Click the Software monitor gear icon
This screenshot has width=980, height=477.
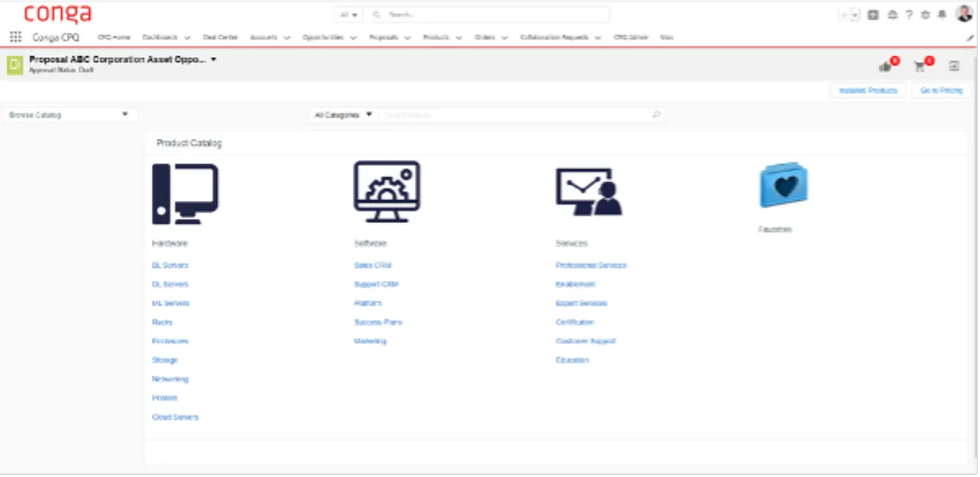386,191
